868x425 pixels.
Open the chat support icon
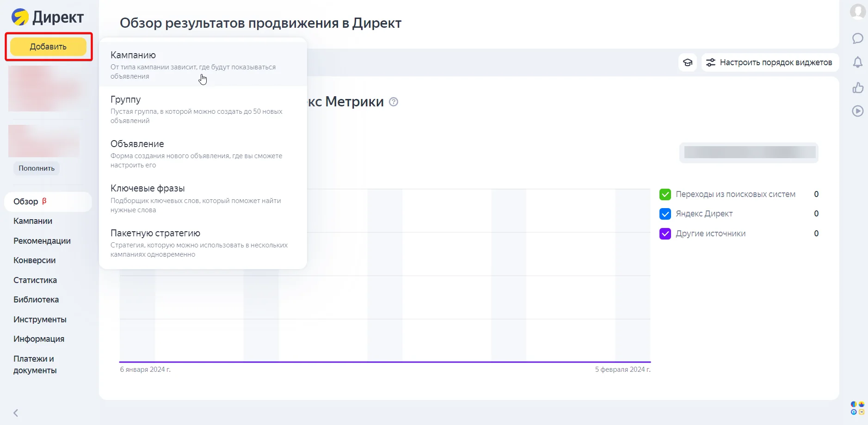[858, 38]
